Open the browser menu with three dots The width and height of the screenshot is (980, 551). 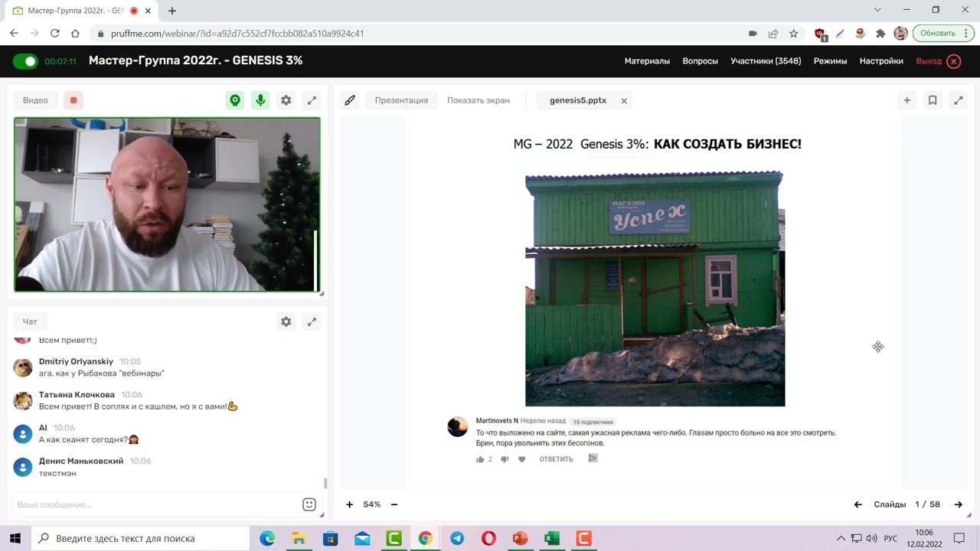pyautogui.click(x=966, y=33)
